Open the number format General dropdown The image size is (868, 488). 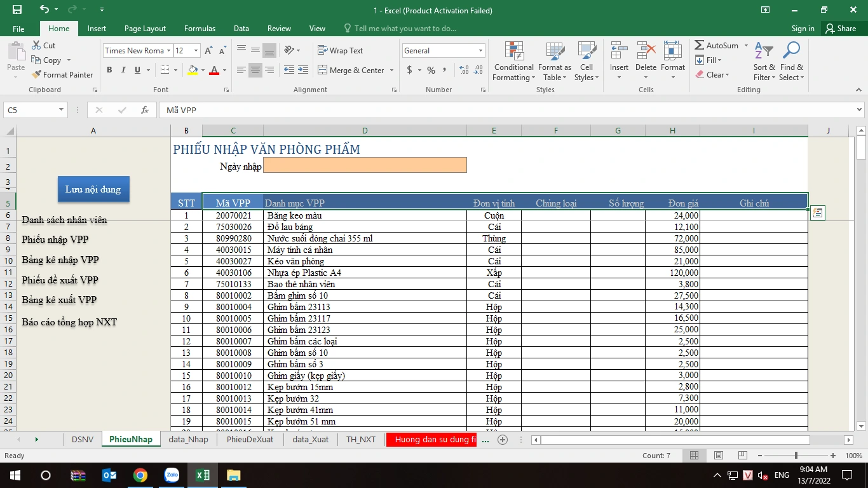click(x=480, y=51)
